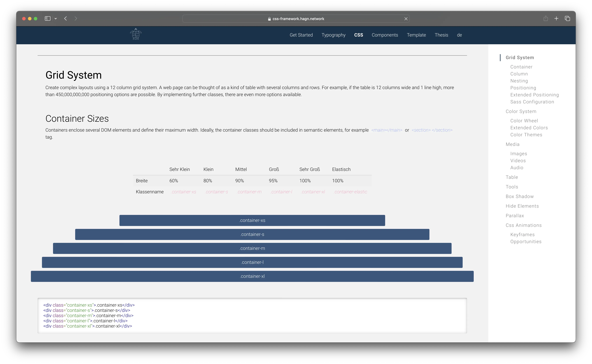Show the tab overview icon
This screenshot has width=592, height=364.
click(567, 18)
